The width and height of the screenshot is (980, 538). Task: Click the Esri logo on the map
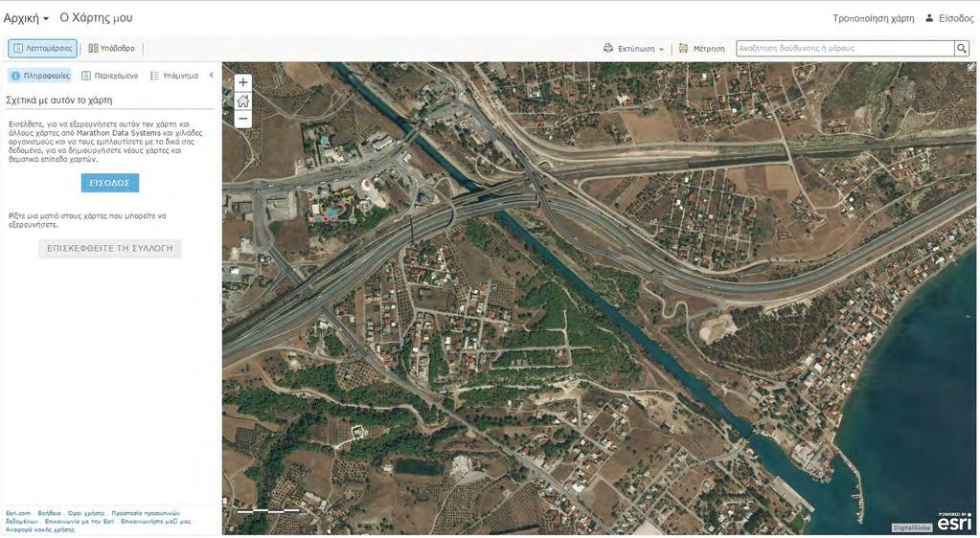pos(954,522)
